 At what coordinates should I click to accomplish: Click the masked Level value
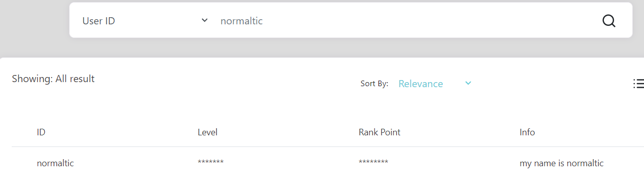point(211,162)
